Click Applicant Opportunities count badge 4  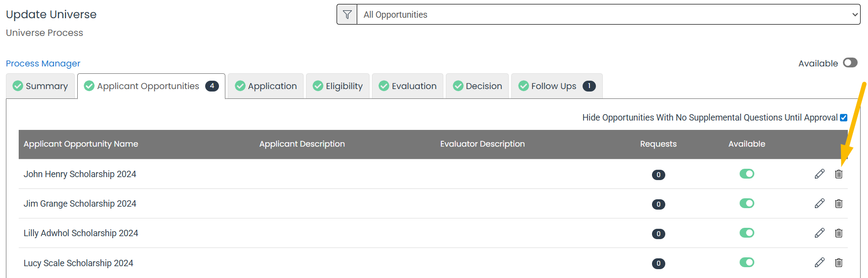[x=212, y=86]
